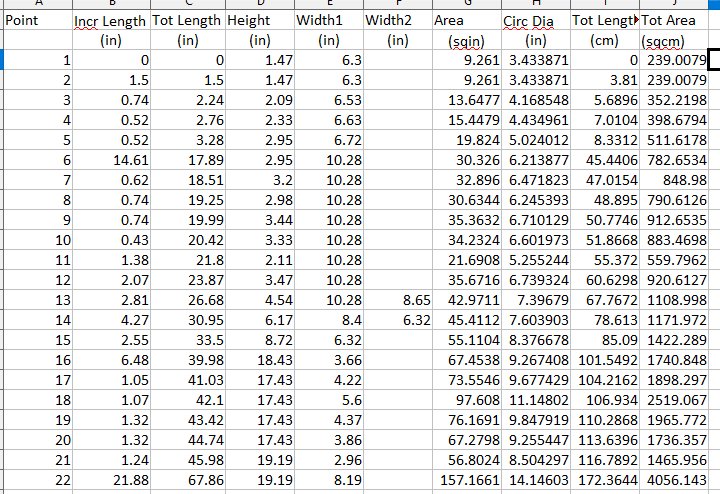Select Tot Area cell 4056.143

(x=674, y=480)
